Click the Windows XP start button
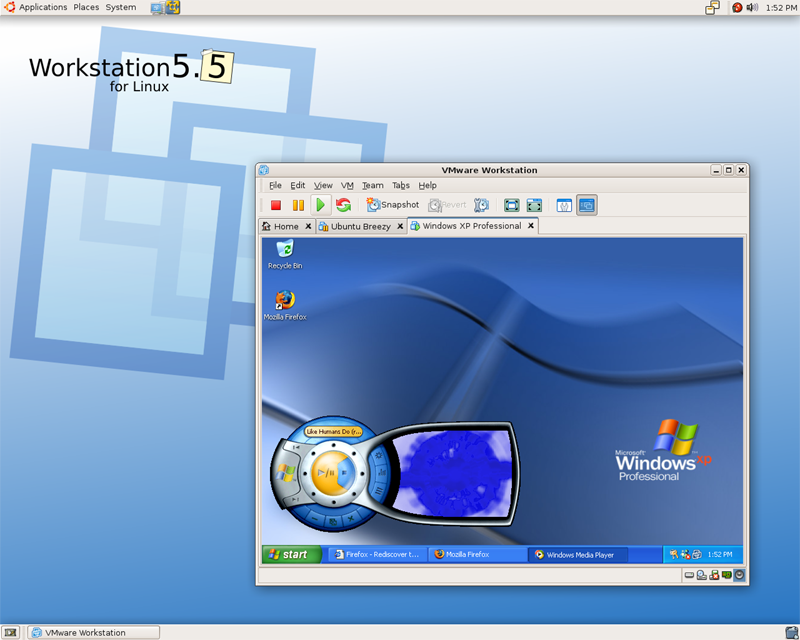 (x=291, y=554)
